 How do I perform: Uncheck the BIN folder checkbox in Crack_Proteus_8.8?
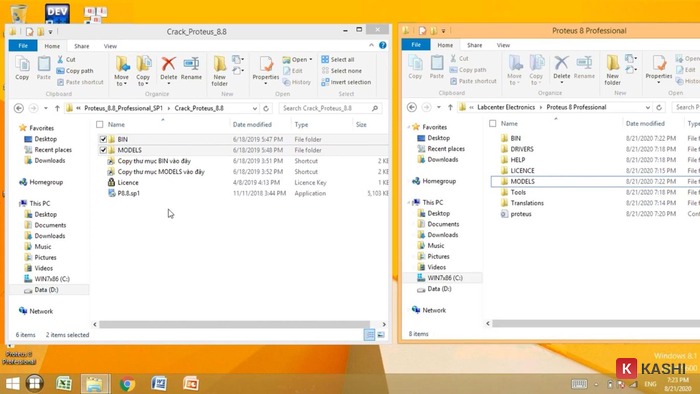click(103, 139)
